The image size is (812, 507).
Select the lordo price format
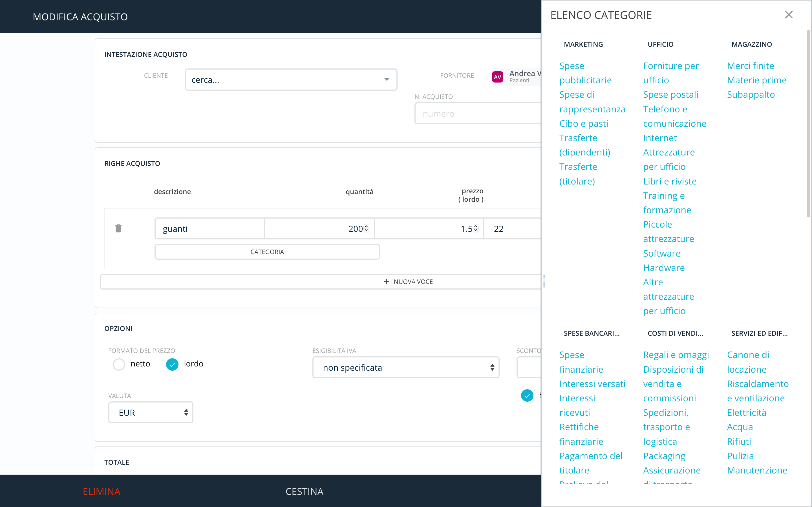click(172, 364)
